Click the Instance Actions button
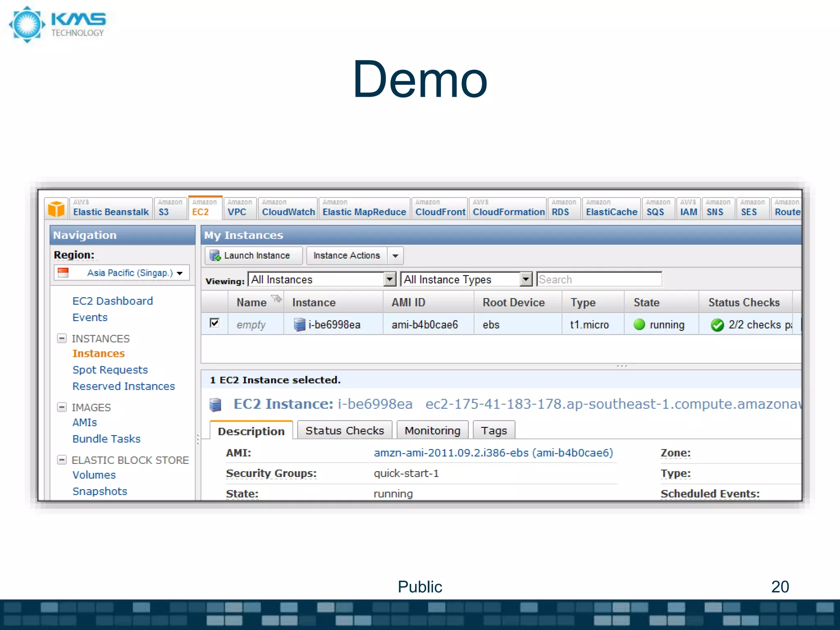 coord(347,256)
